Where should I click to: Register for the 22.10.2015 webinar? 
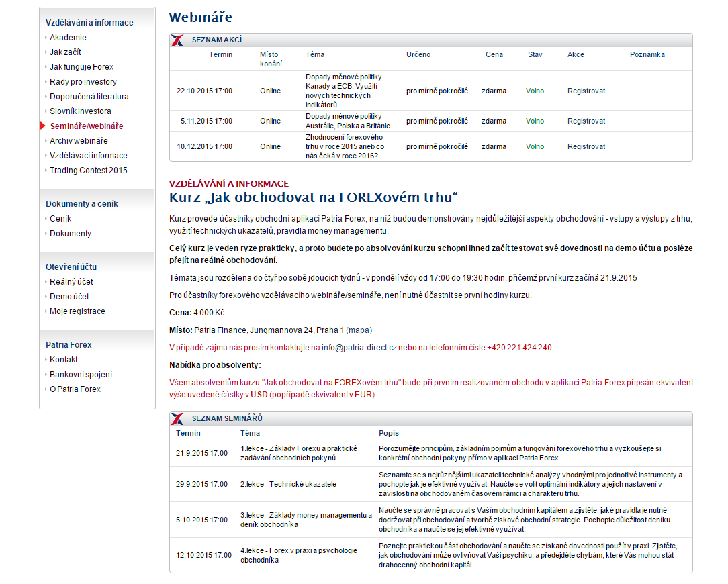[586, 91]
